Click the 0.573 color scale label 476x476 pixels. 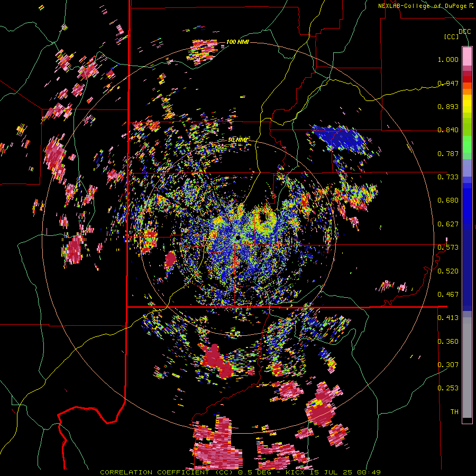click(x=448, y=248)
